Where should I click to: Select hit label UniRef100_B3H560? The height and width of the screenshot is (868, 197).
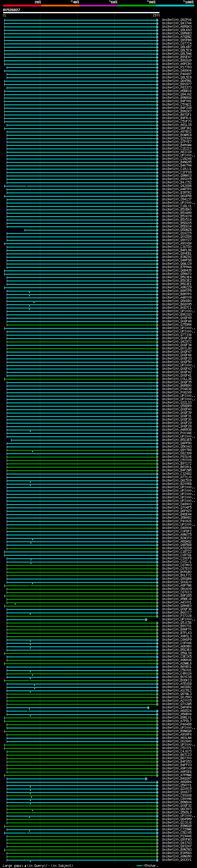tap(176, 853)
